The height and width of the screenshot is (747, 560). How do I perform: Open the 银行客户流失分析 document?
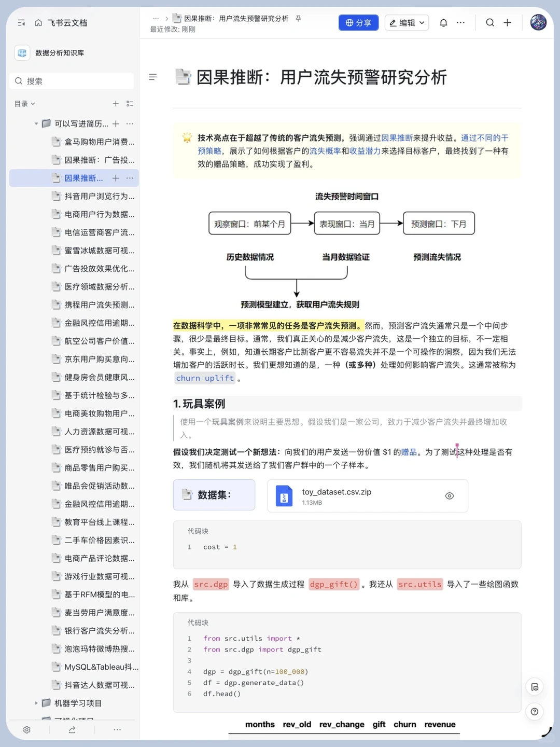click(94, 631)
